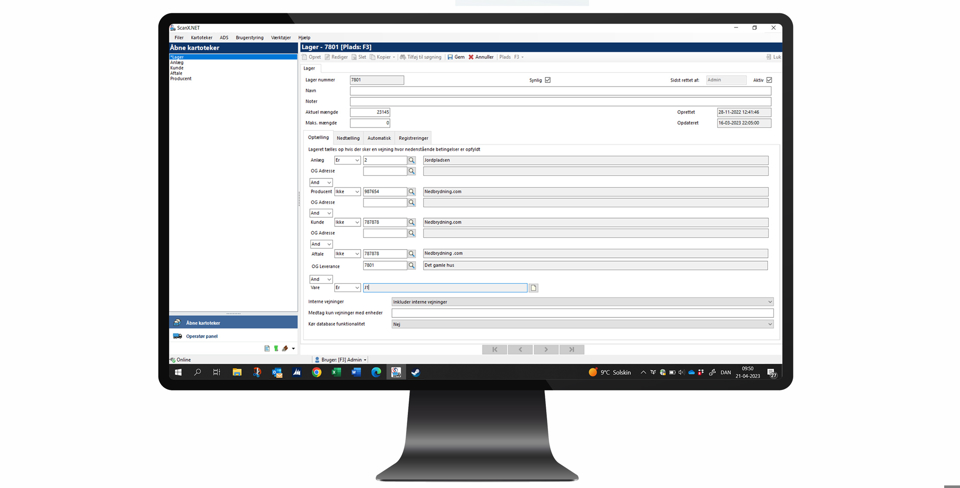
Task: Expand the Anlæg condition dropdown showing Er
Action: (347, 160)
